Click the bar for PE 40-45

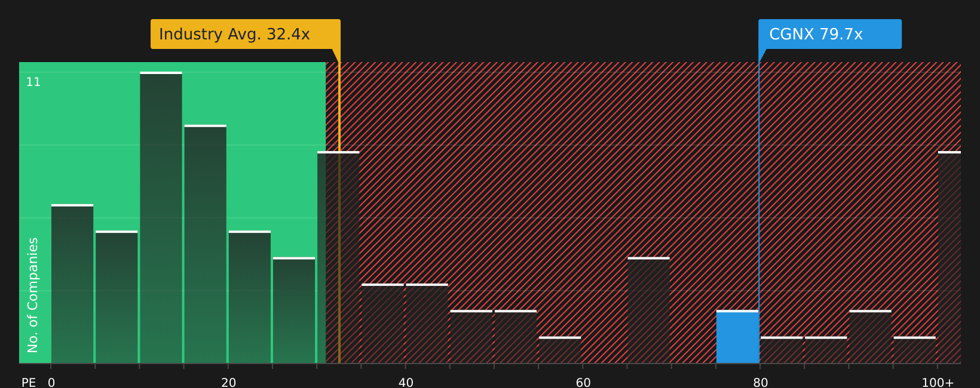[x=427, y=324]
